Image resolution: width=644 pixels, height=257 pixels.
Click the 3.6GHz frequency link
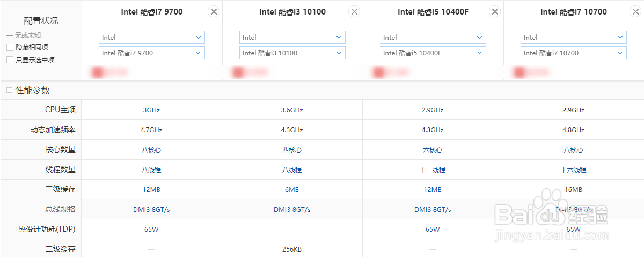point(292,110)
